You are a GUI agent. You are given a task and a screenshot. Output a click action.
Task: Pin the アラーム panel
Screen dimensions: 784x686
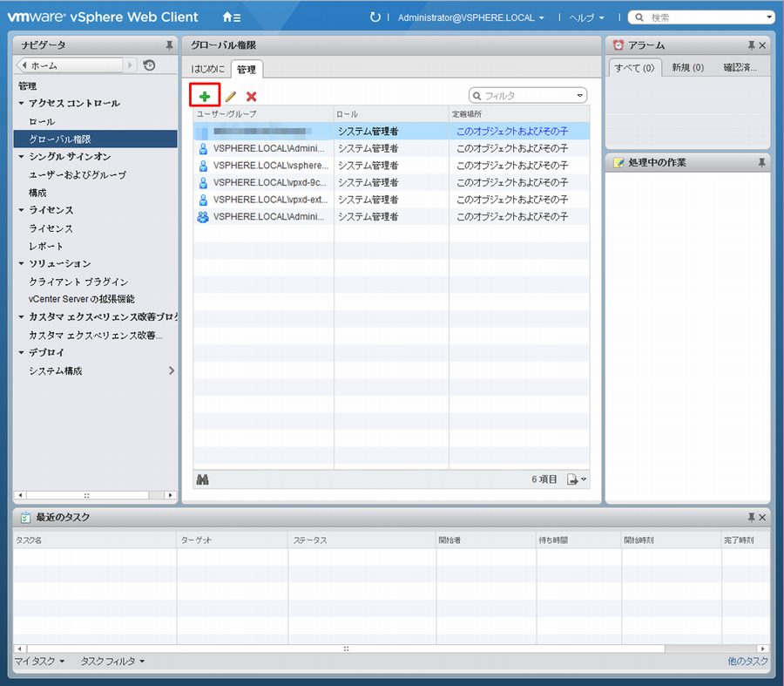pos(751,45)
